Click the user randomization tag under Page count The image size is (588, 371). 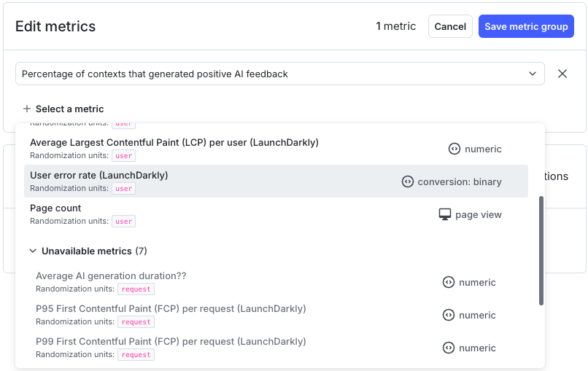pyautogui.click(x=124, y=222)
